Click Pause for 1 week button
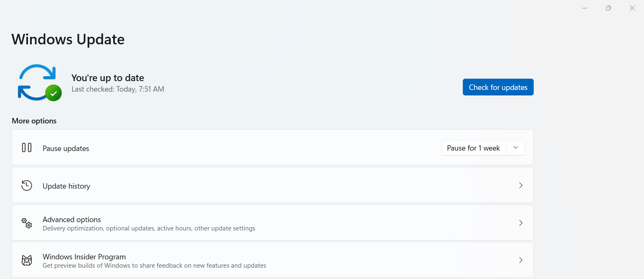This screenshot has height=279, width=644. coord(474,148)
